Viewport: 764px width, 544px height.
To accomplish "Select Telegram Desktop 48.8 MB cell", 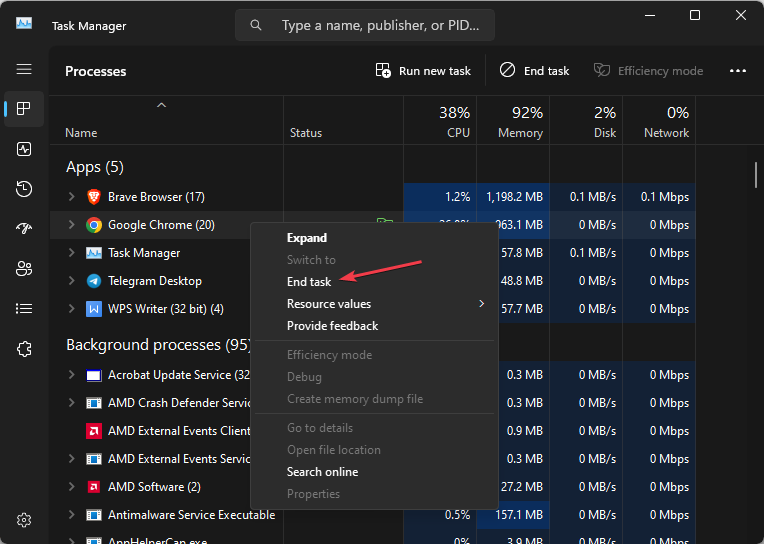I will 522,281.
